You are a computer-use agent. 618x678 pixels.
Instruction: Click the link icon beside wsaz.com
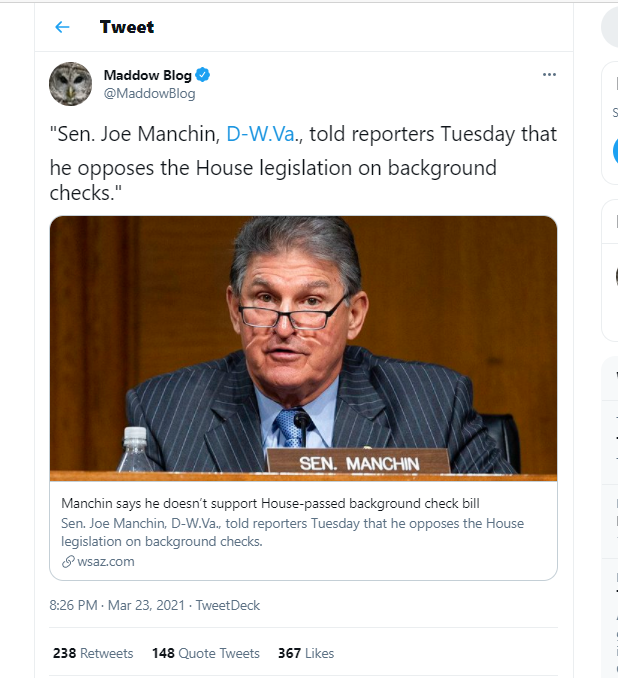click(68, 562)
